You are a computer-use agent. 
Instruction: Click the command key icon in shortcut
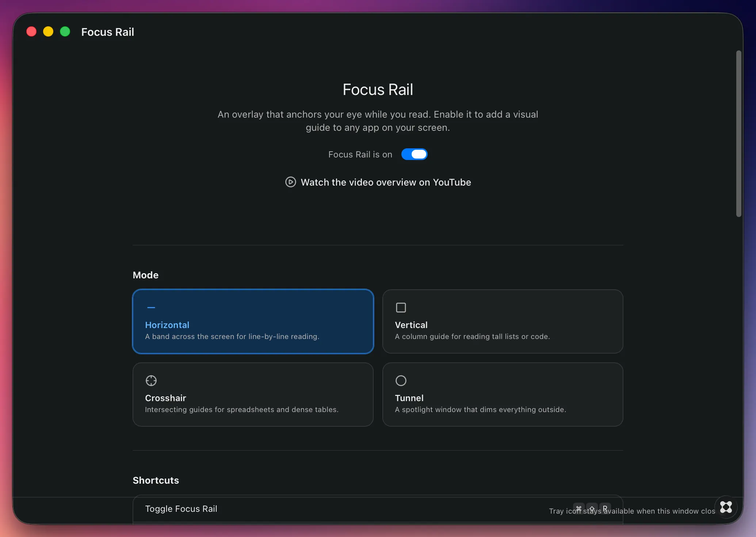(579, 508)
